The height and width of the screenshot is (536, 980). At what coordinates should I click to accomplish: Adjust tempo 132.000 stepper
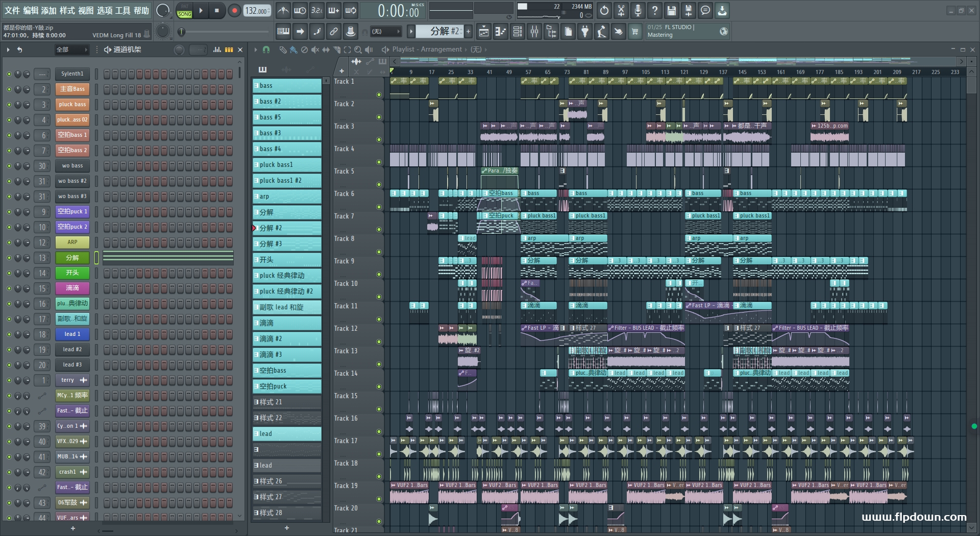(x=257, y=11)
